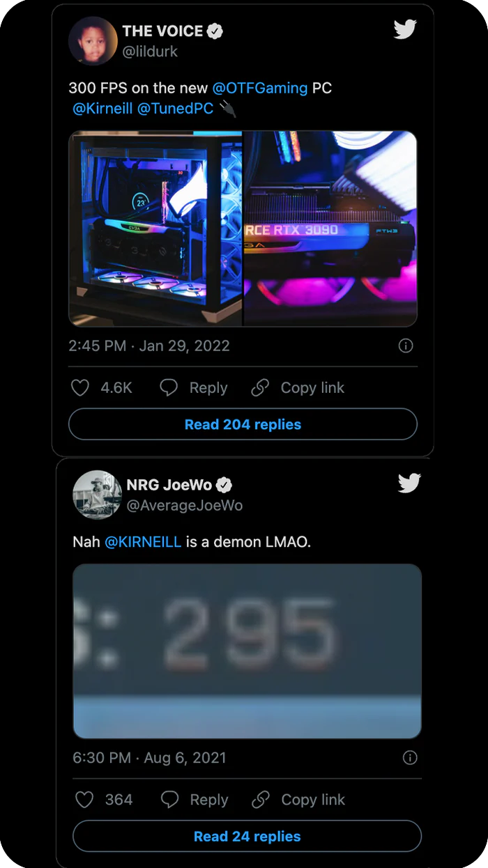
Task: Read 204 replies
Action: 243,424
